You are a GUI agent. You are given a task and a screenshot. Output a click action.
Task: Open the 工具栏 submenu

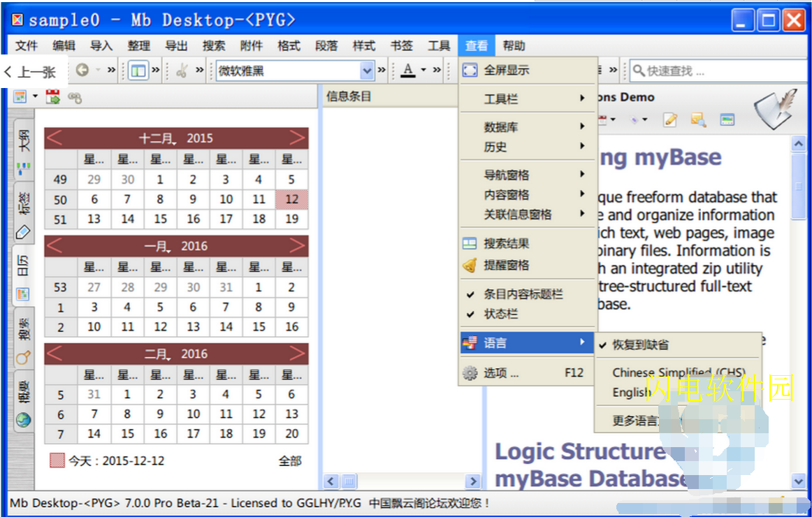[527, 99]
